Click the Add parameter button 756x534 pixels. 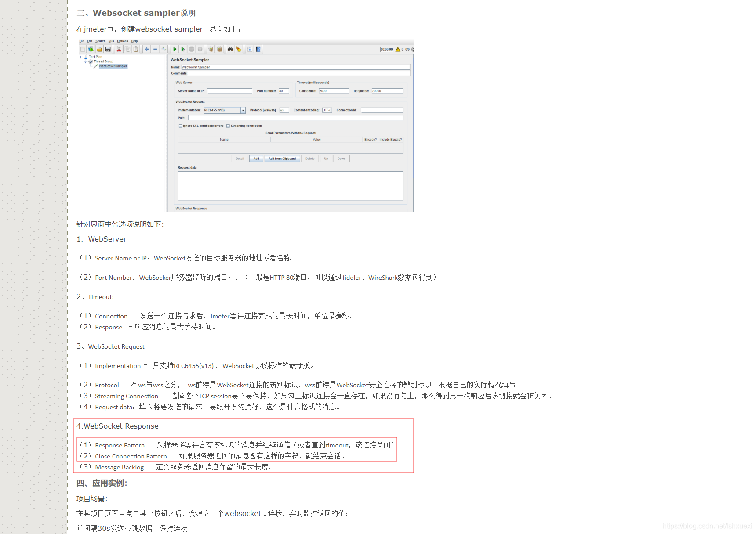click(x=256, y=159)
